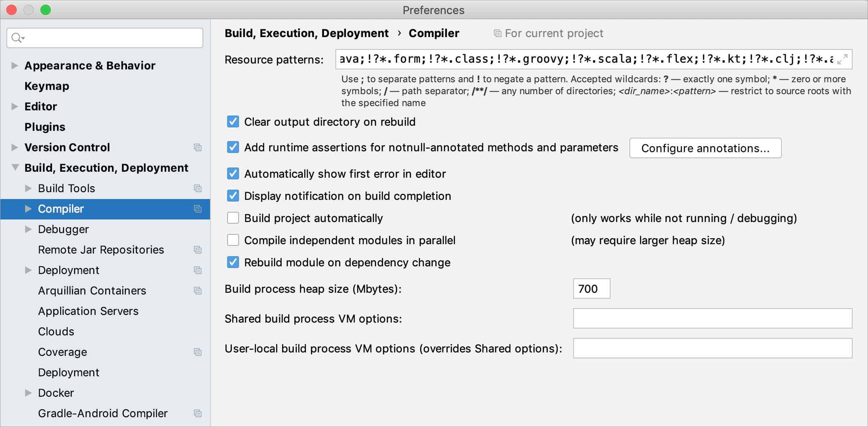Click into Resource patterns text field

tap(594, 59)
